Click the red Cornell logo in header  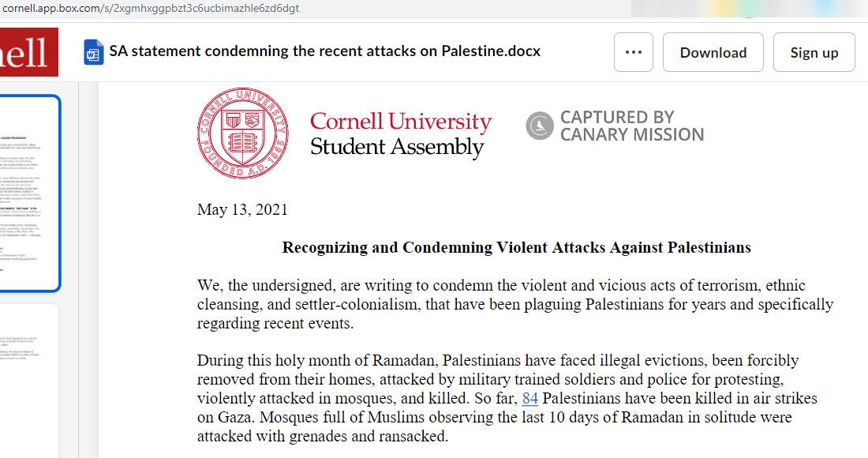28,52
